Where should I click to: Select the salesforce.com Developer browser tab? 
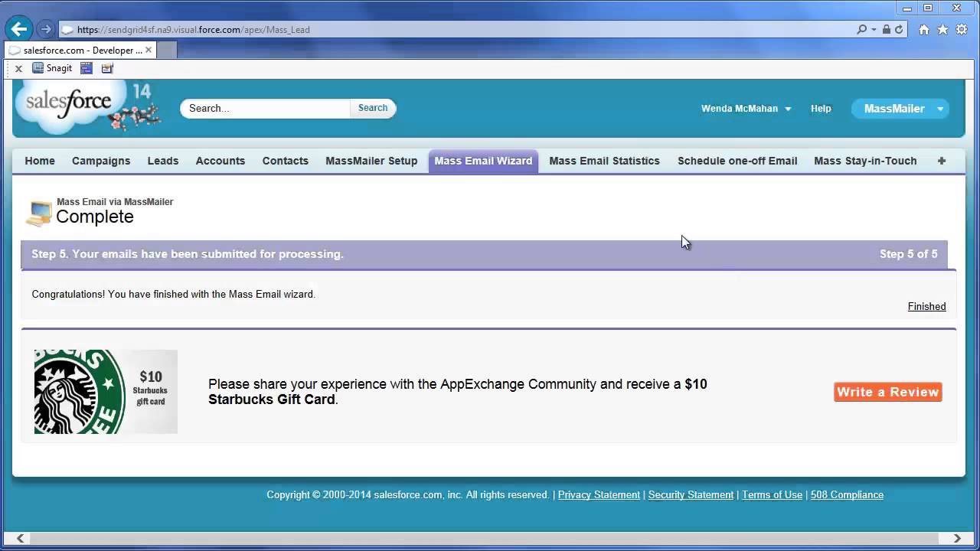coord(80,50)
